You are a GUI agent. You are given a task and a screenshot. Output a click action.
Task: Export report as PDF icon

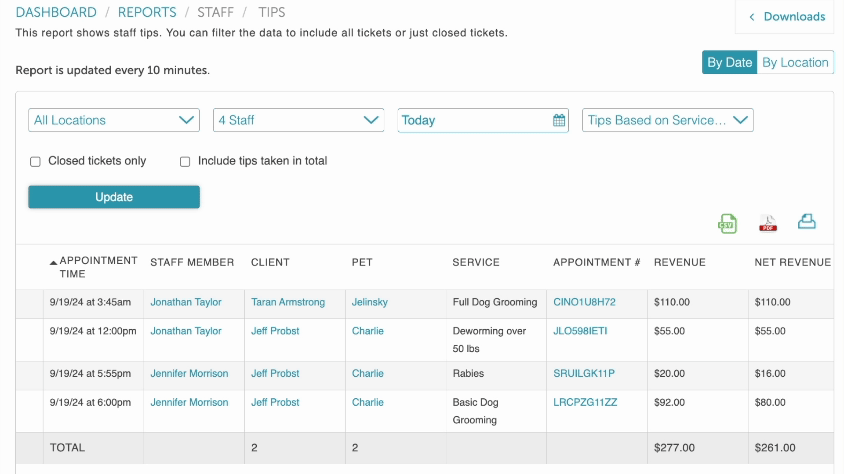767,224
